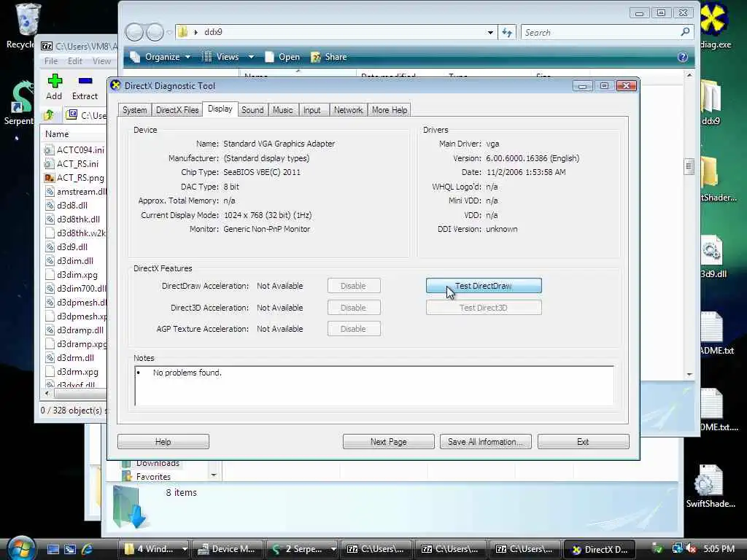Click the Test Direct3D button
Image resolution: width=747 pixels, height=560 pixels.
tap(484, 308)
